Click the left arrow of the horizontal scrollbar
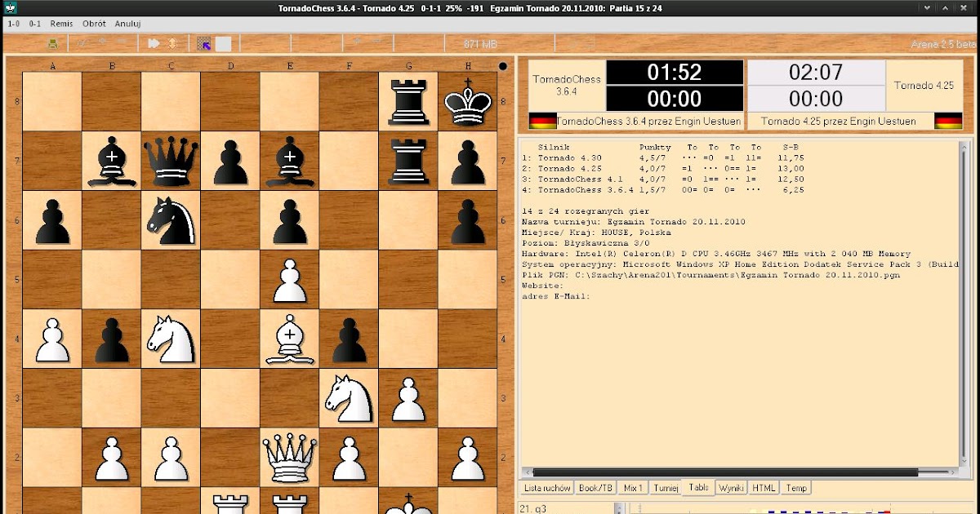The height and width of the screenshot is (514, 980). pyautogui.click(x=526, y=472)
